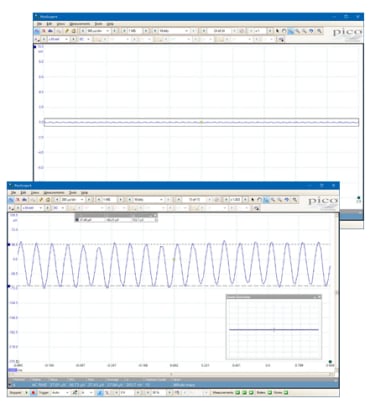This screenshot has height=409, width=370.
Task: Open resolution dropdown in back window
Action: tap(173, 31)
